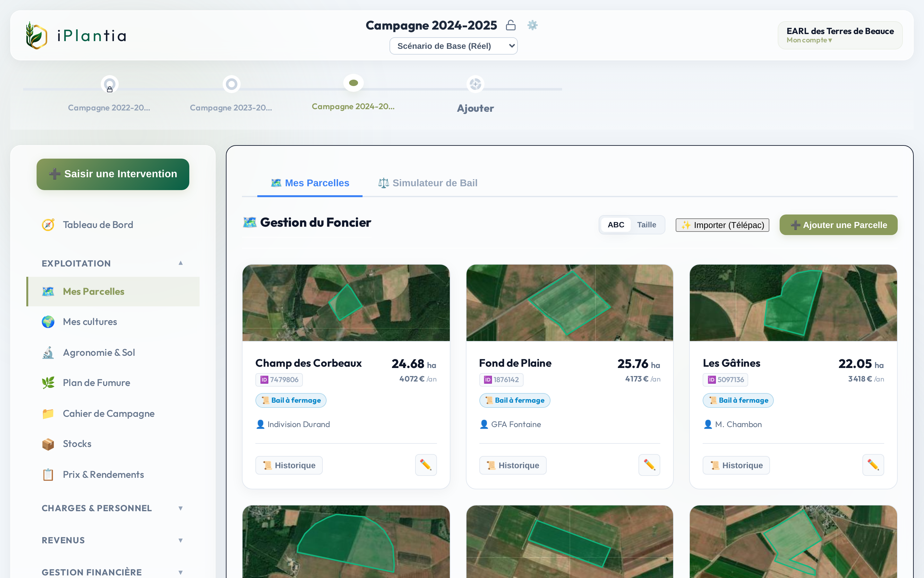Open Historique for Les Gâtines

pyautogui.click(x=737, y=465)
